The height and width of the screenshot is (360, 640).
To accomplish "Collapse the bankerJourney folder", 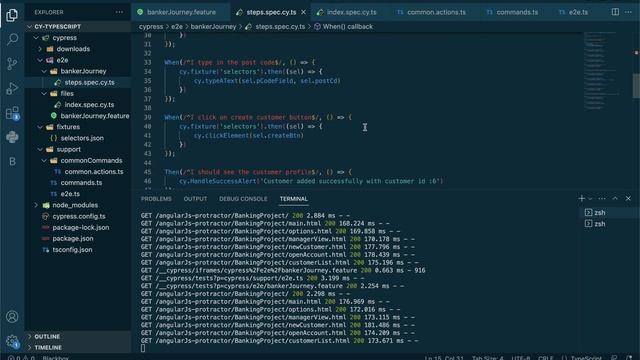I will (x=78, y=71).
